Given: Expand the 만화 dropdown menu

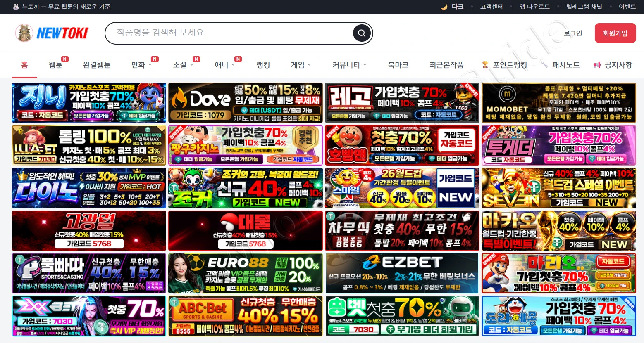Looking at the screenshot, I should pyautogui.click(x=141, y=65).
